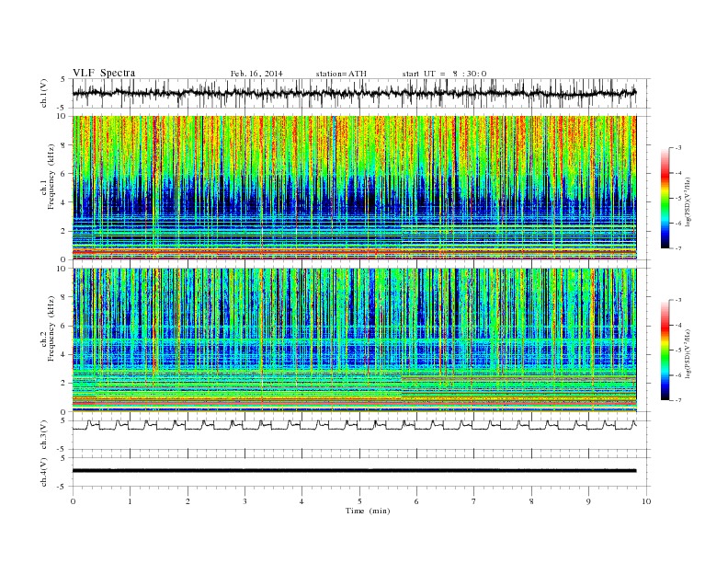Click the "2" tick on the time axis
This screenshot has width=728, height=563.
pyautogui.click(x=188, y=501)
